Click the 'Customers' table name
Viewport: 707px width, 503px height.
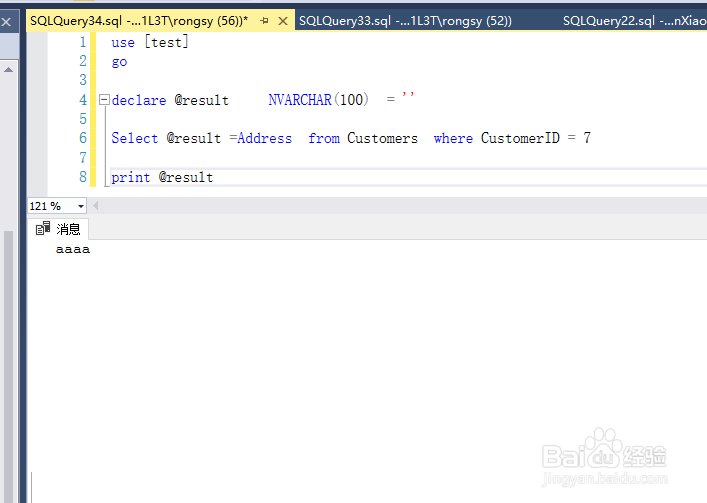click(382, 138)
